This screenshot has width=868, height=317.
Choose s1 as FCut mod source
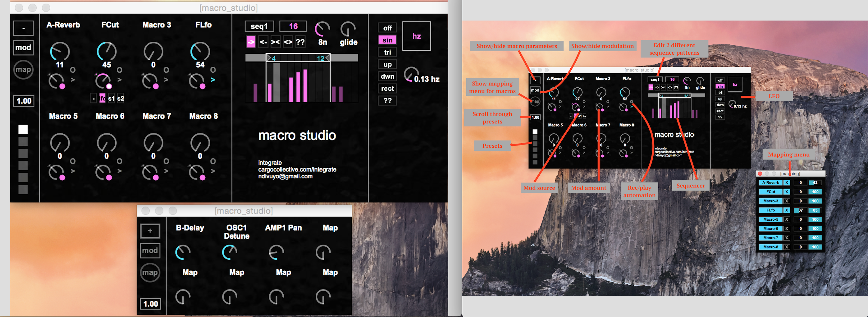click(x=111, y=99)
